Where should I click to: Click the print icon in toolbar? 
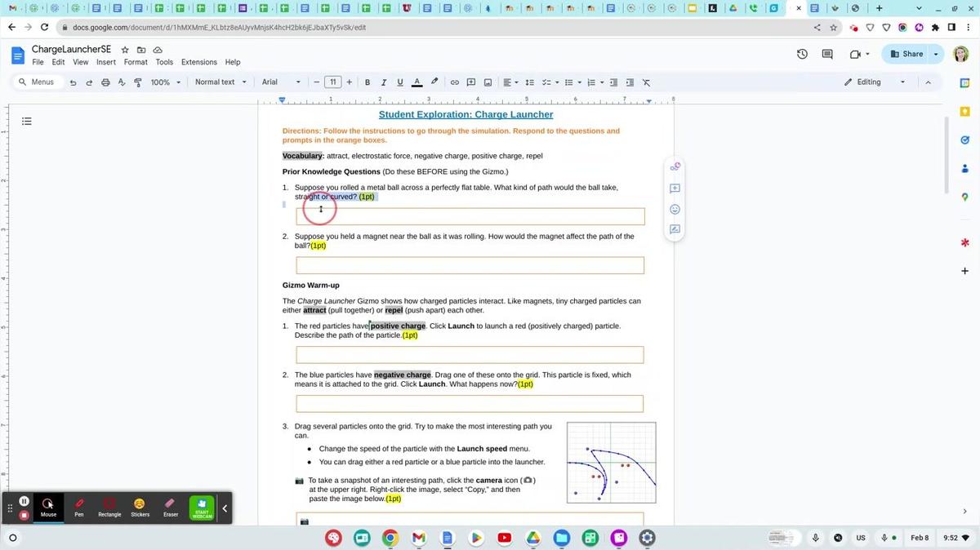[x=105, y=82]
